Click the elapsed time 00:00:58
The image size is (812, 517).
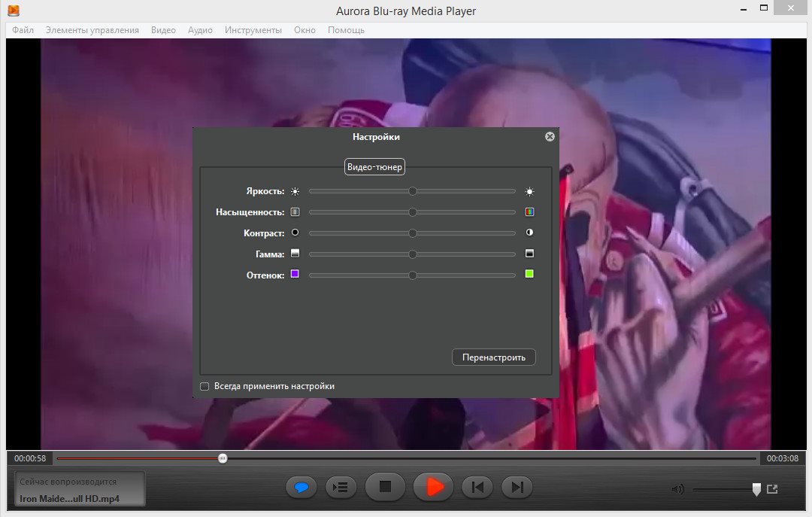[x=30, y=458]
